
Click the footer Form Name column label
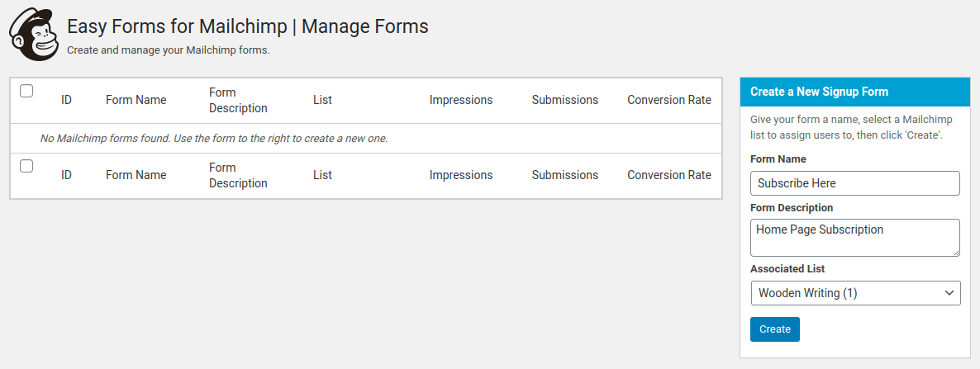pyautogui.click(x=136, y=175)
